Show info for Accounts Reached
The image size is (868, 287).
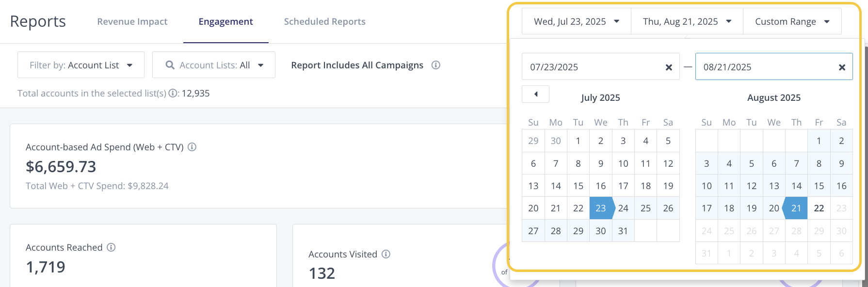(111, 247)
